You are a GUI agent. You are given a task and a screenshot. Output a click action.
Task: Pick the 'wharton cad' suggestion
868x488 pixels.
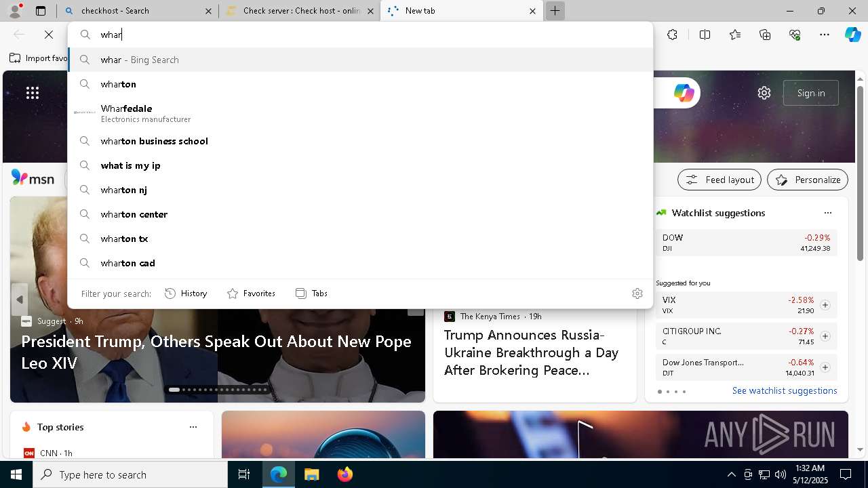coord(360,263)
